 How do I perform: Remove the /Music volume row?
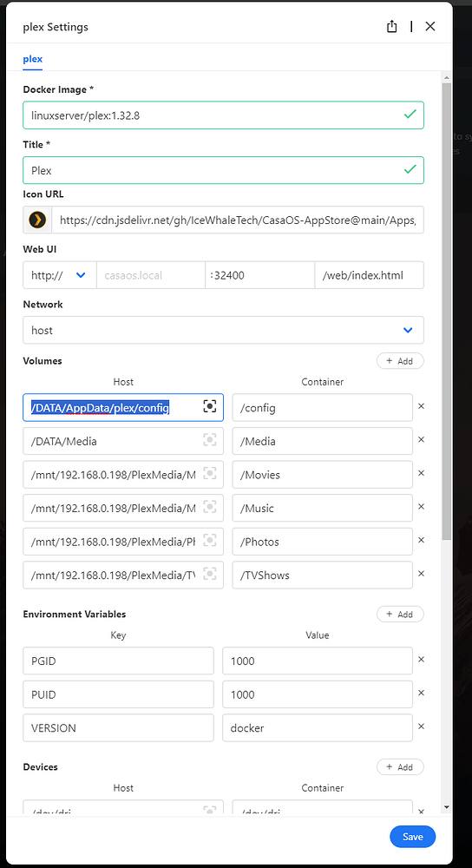coord(421,507)
